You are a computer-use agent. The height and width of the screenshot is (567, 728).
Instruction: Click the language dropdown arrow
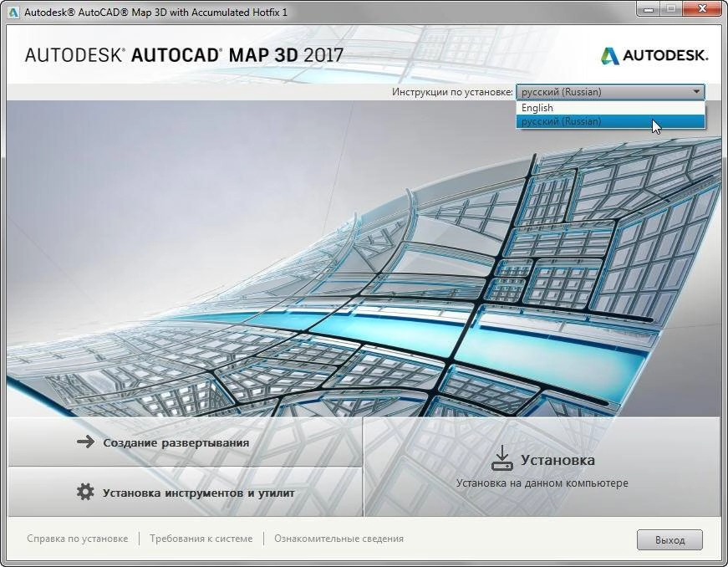[x=696, y=92]
